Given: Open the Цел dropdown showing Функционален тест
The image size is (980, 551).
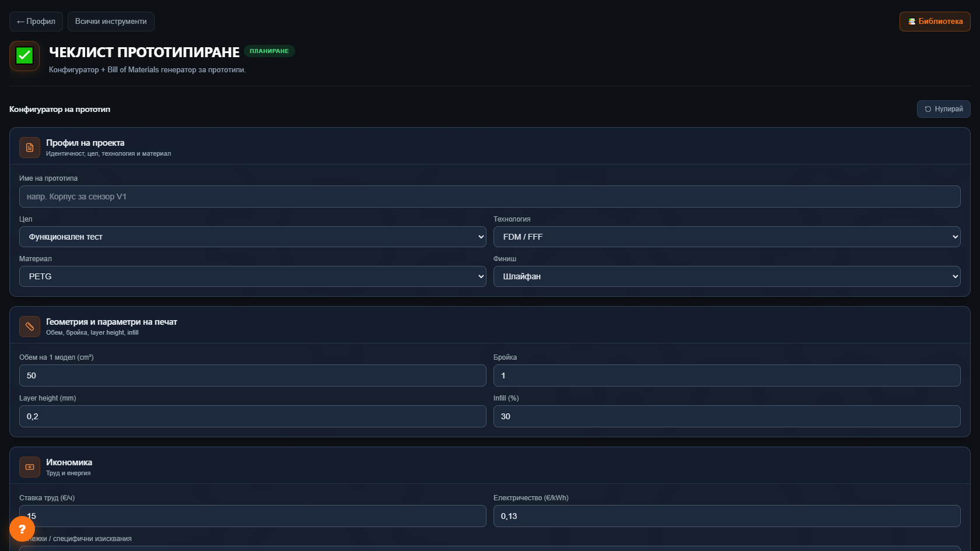Looking at the screenshot, I should point(253,237).
